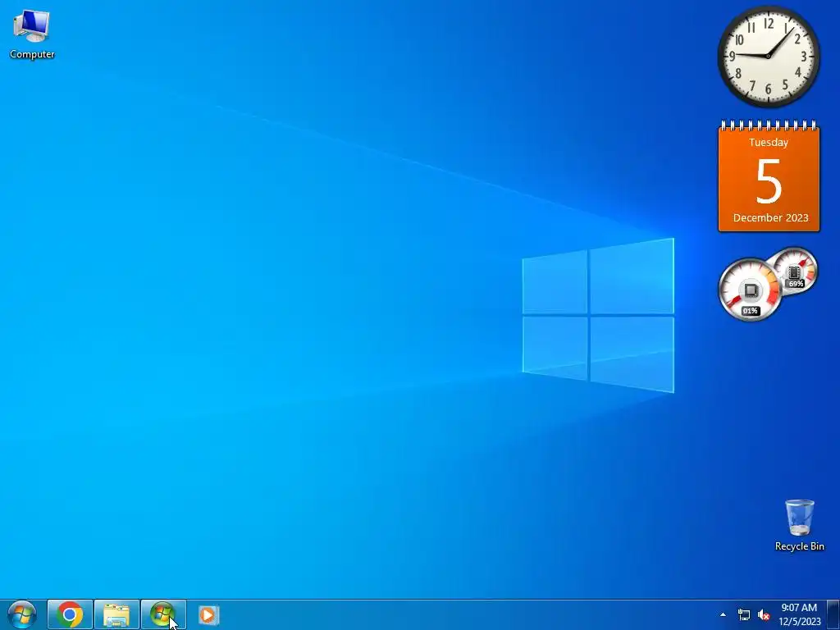
Task: Open the Computer desktop icon
Action: 32,34
